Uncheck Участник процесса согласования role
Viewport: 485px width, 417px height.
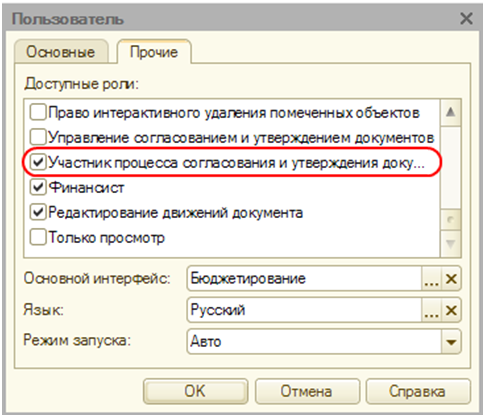(x=38, y=162)
